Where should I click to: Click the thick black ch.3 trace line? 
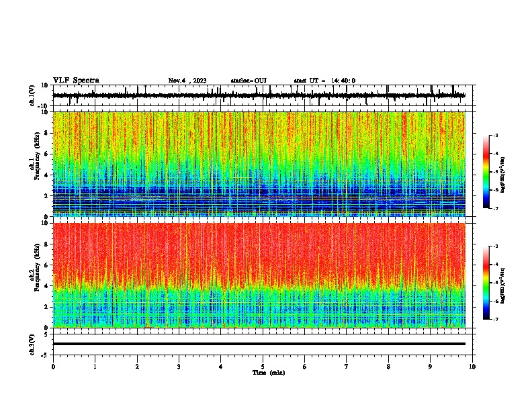(259, 344)
